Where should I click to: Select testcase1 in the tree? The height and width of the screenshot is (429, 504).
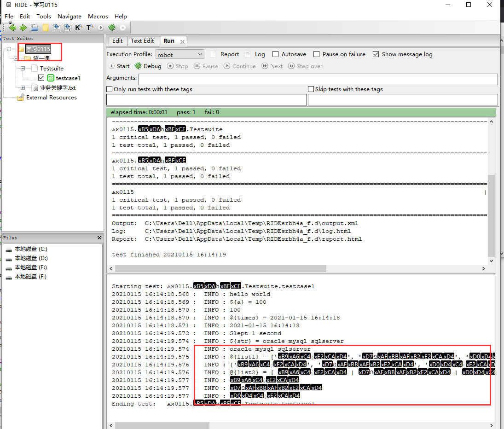click(x=68, y=78)
